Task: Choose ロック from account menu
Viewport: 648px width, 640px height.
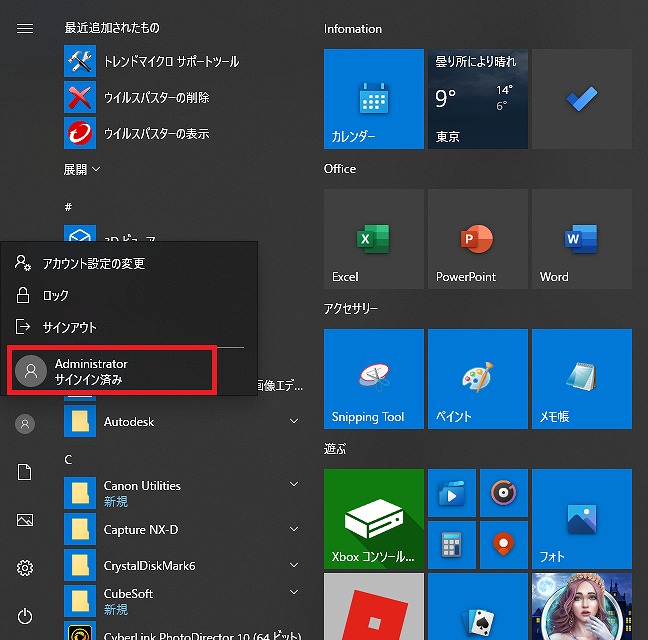Action: coord(129,295)
